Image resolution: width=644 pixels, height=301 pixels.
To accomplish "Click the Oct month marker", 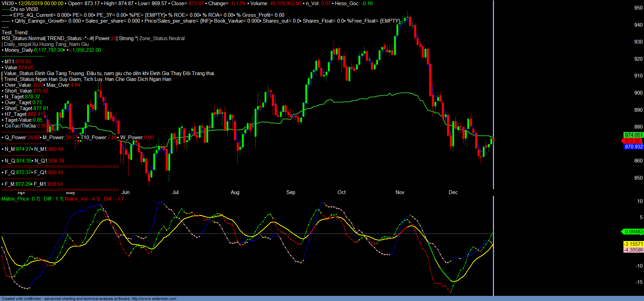I will point(341,192).
